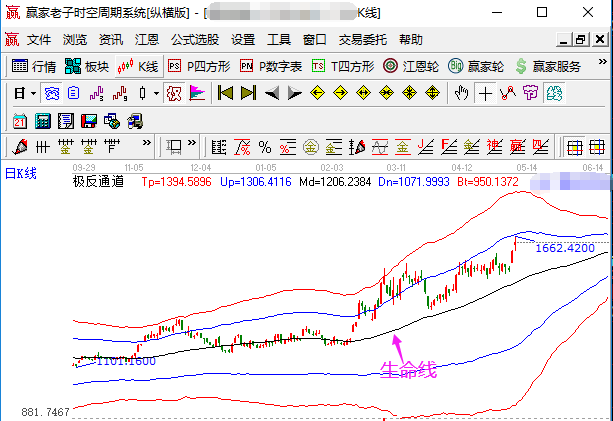The height and width of the screenshot is (421, 613).
Task: Open the period dropdown arrow beside 日 icon
Action: pyautogui.click(x=33, y=93)
